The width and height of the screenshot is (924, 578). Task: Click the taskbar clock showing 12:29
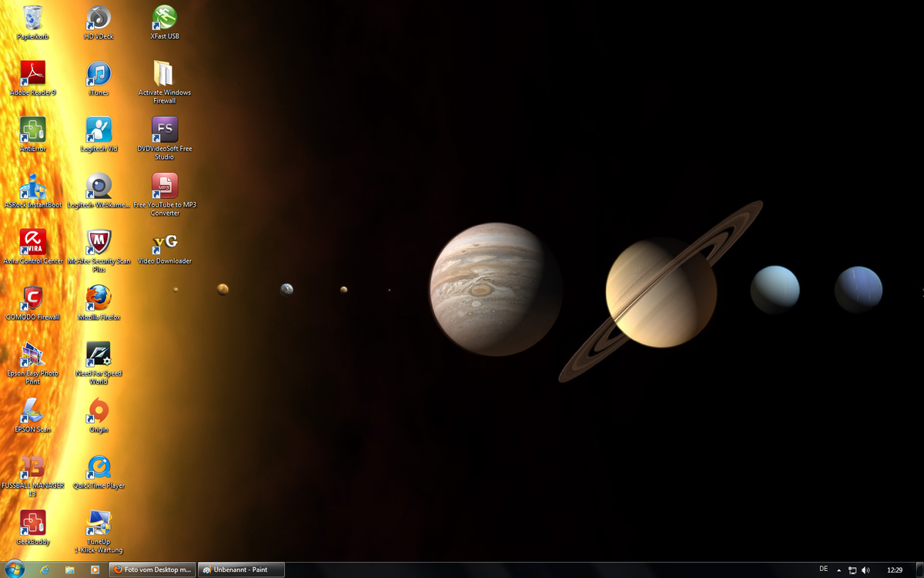(x=894, y=570)
